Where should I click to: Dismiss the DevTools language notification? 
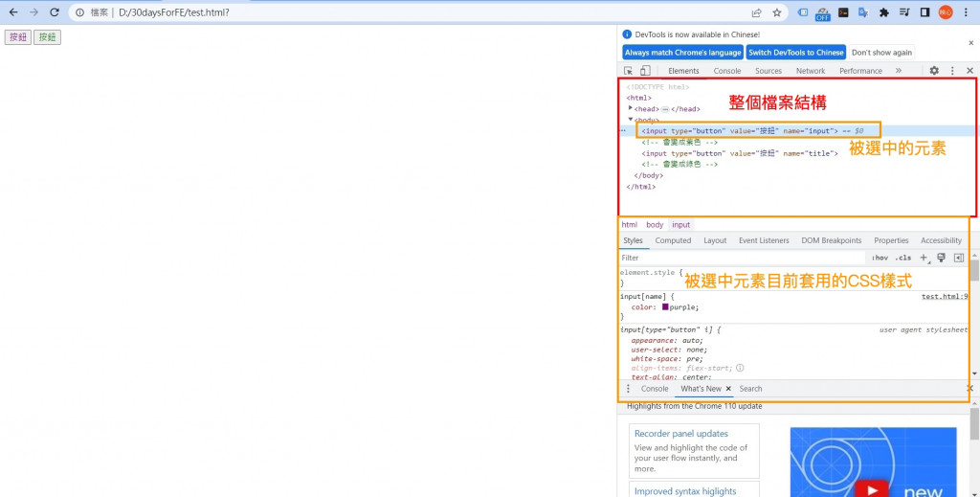[x=970, y=43]
